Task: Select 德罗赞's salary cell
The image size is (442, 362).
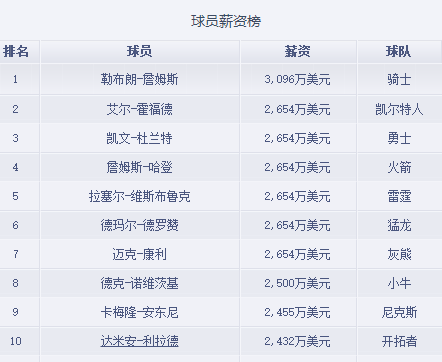Action: [x=297, y=225]
